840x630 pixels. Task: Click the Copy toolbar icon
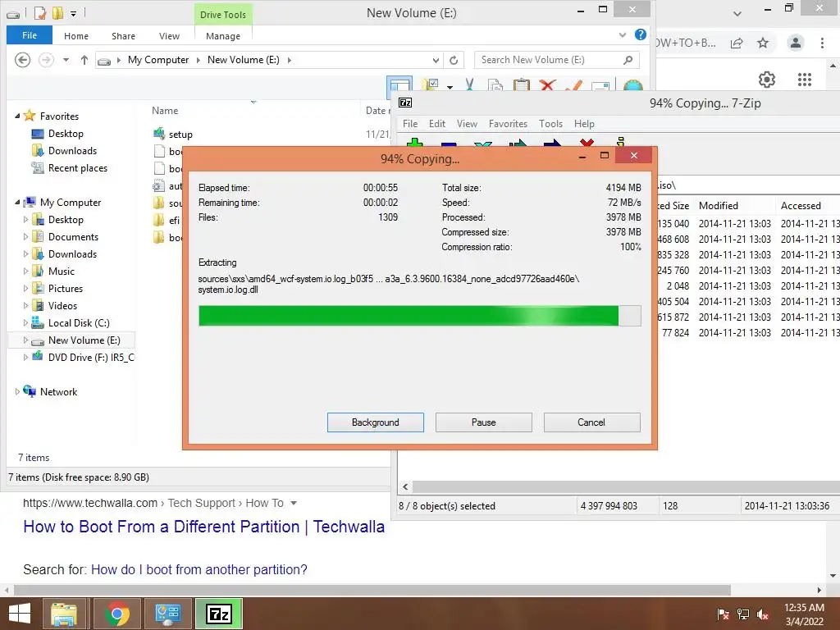tap(495, 84)
